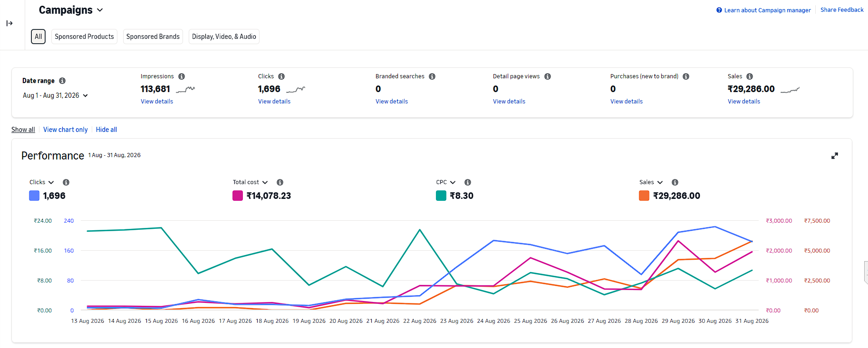
Task: Click the magenta Total cost color swatch
Action: [x=238, y=196]
